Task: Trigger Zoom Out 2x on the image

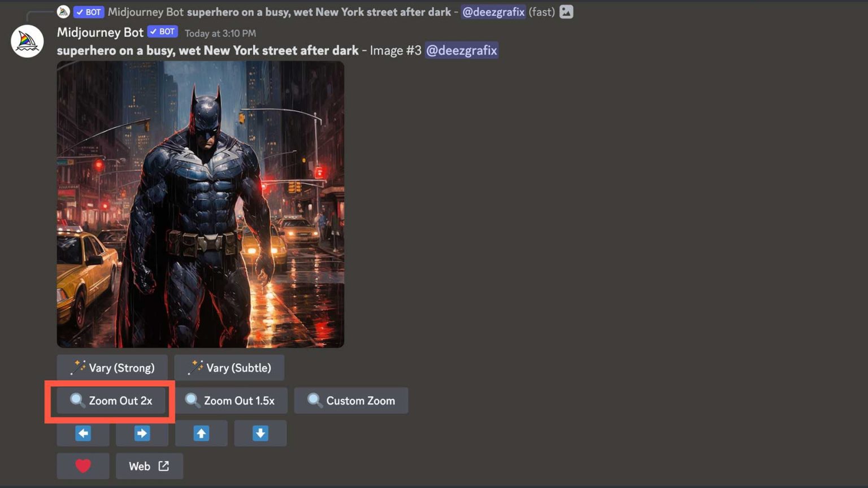Action: coord(110,400)
